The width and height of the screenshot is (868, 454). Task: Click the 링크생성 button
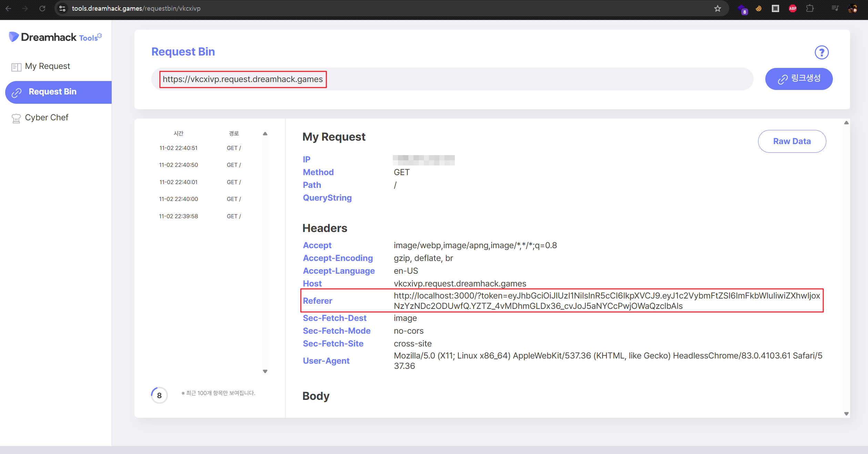(798, 79)
